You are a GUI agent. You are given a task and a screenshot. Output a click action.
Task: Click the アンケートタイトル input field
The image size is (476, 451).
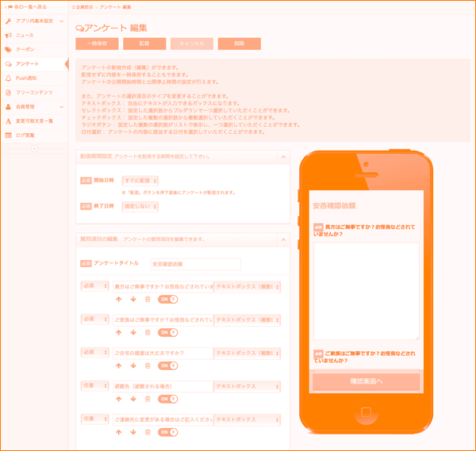click(194, 263)
